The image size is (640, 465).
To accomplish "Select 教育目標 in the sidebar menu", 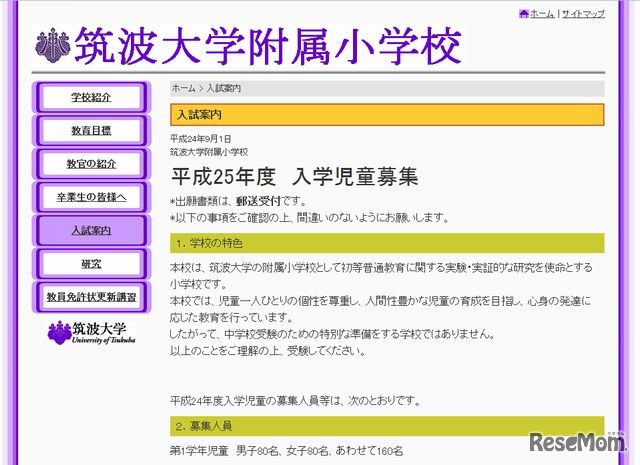I will coord(92,131).
